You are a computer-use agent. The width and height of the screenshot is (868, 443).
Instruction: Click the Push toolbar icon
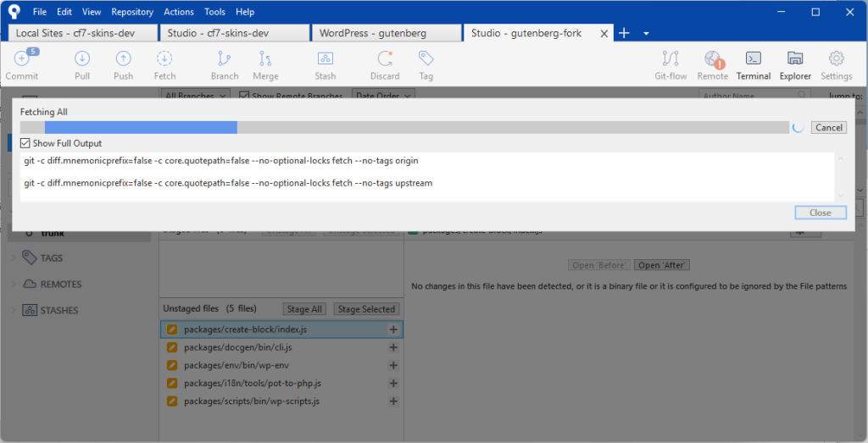(123, 59)
